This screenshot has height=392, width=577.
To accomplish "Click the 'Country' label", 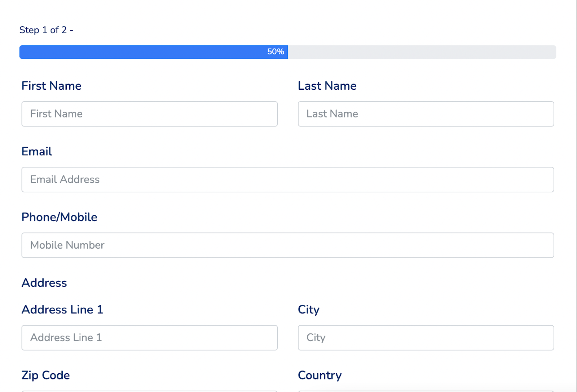I will pyautogui.click(x=320, y=375).
